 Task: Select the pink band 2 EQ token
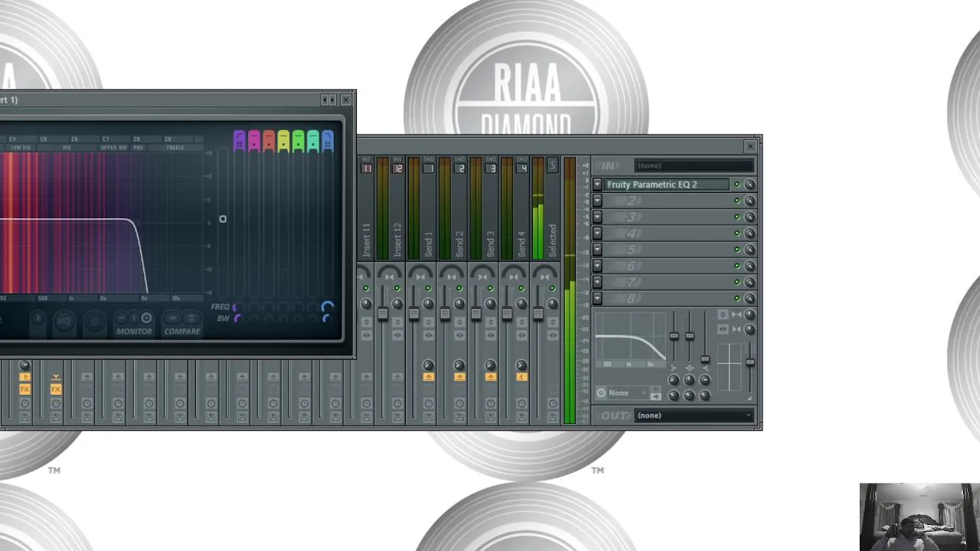pos(254,141)
